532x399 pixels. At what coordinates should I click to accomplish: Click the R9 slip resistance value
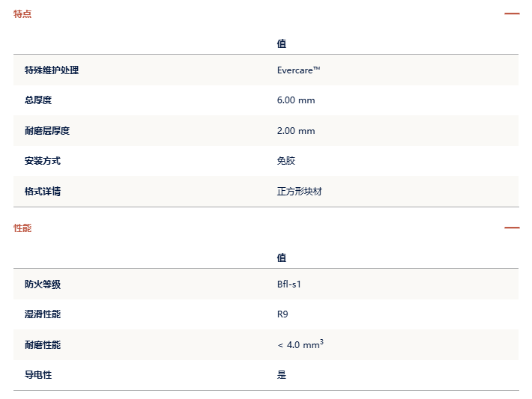pos(282,314)
